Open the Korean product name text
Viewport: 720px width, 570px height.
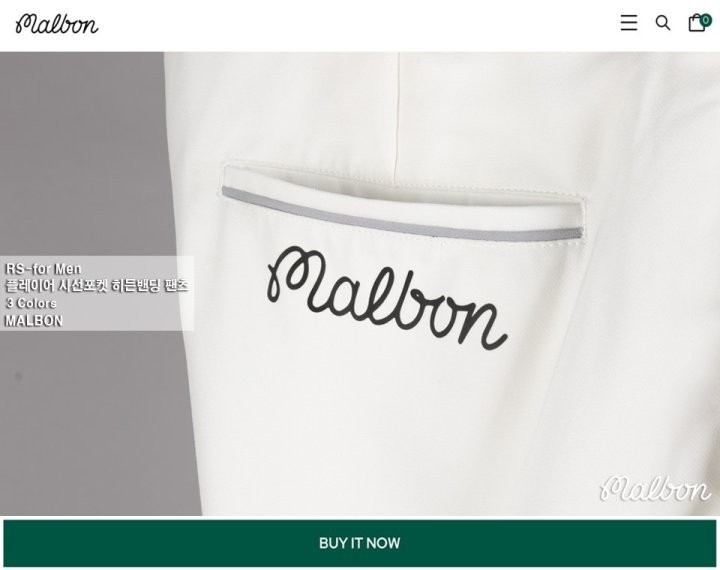coord(97,286)
